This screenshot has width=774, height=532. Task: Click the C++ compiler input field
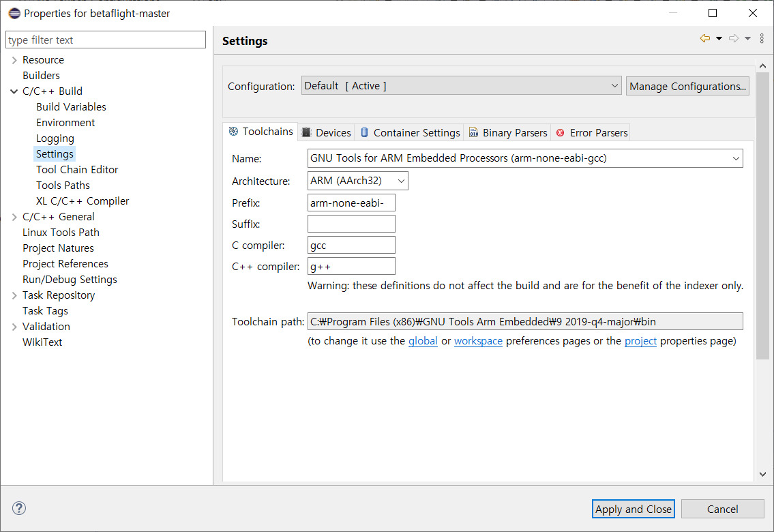click(351, 267)
